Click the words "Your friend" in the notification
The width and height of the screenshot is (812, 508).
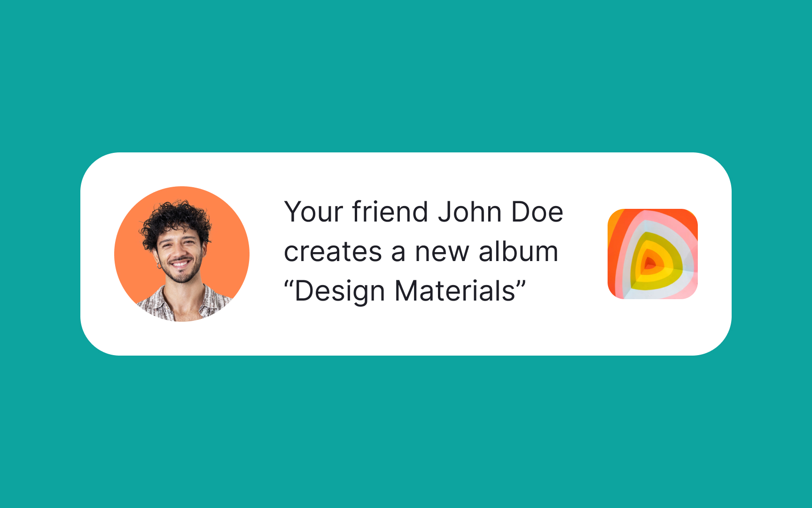[356, 212]
